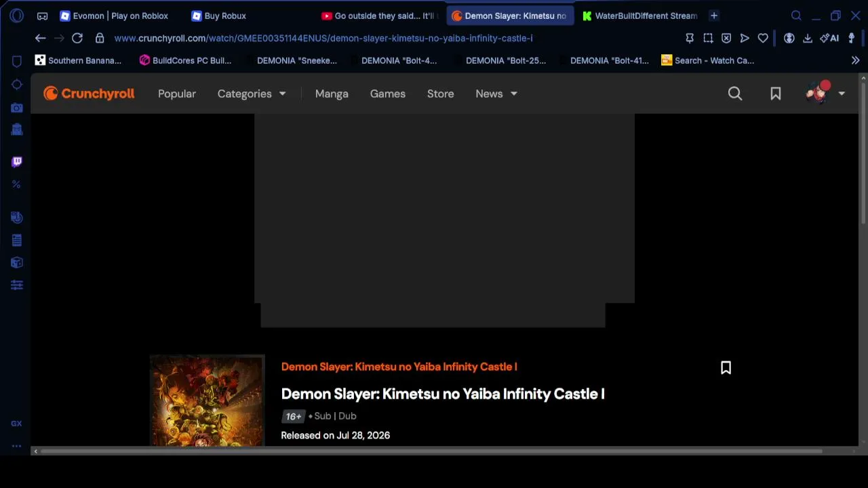Viewport: 868px width, 488px height.
Task: Open the sliders settings icon in sidebar
Action: tap(17, 285)
